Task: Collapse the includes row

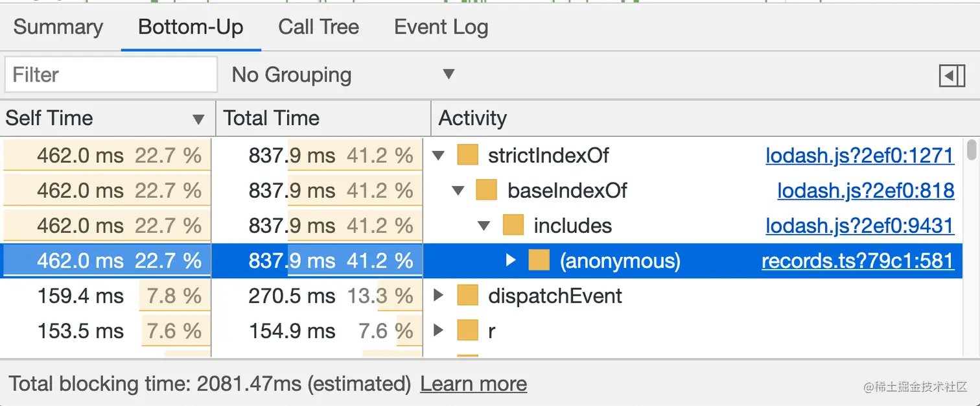Action: coord(484,226)
